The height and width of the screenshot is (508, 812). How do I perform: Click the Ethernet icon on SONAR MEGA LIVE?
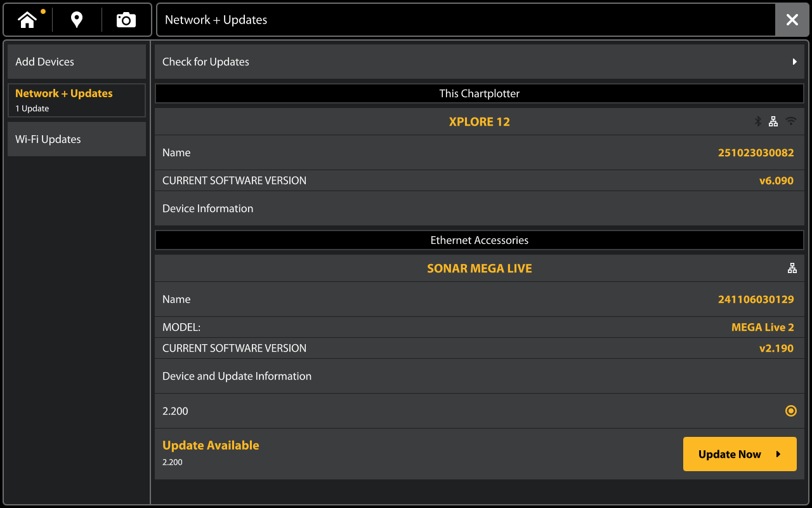(x=792, y=268)
